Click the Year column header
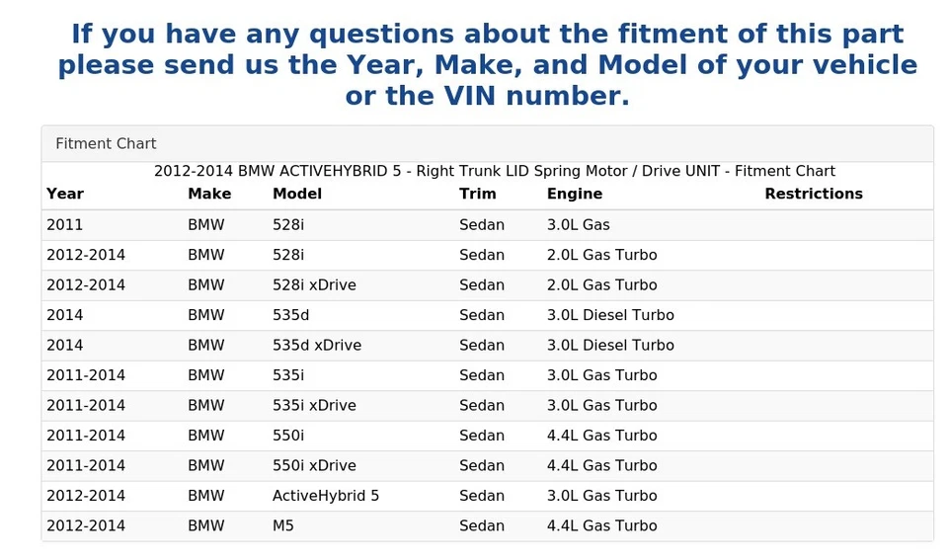This screenshot has height=560, width=948. tap(65, 195)
